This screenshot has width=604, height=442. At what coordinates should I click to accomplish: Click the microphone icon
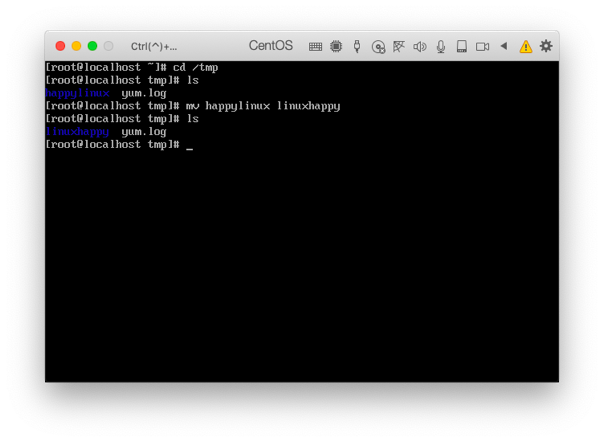pyautogui.click(x=441, y=47)
